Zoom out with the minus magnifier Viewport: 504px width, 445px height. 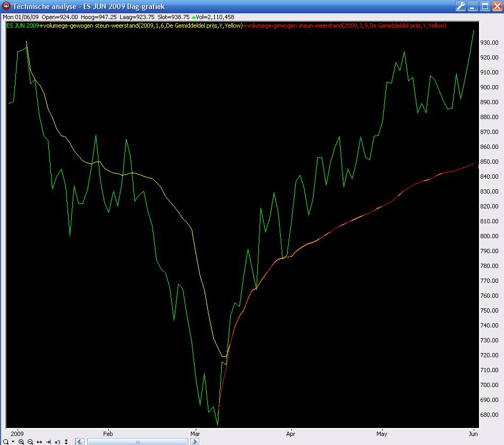click(x=30, y=441)
